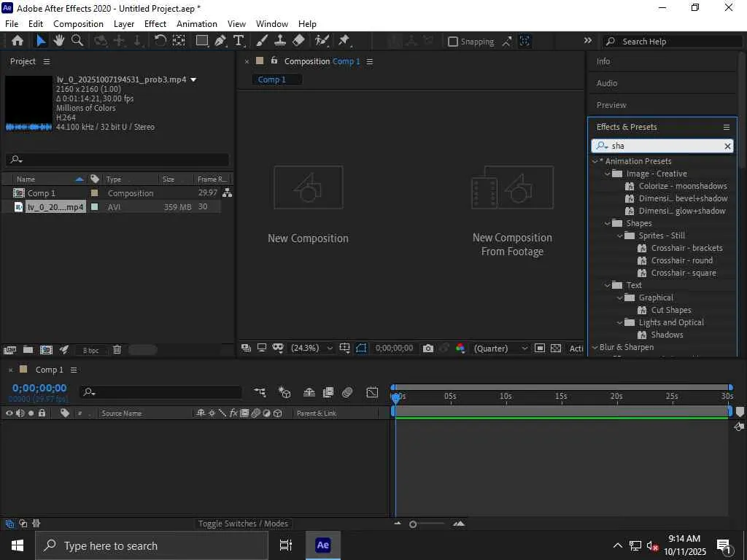Open the File menu
747x560 pixels.
click(12, 24)
